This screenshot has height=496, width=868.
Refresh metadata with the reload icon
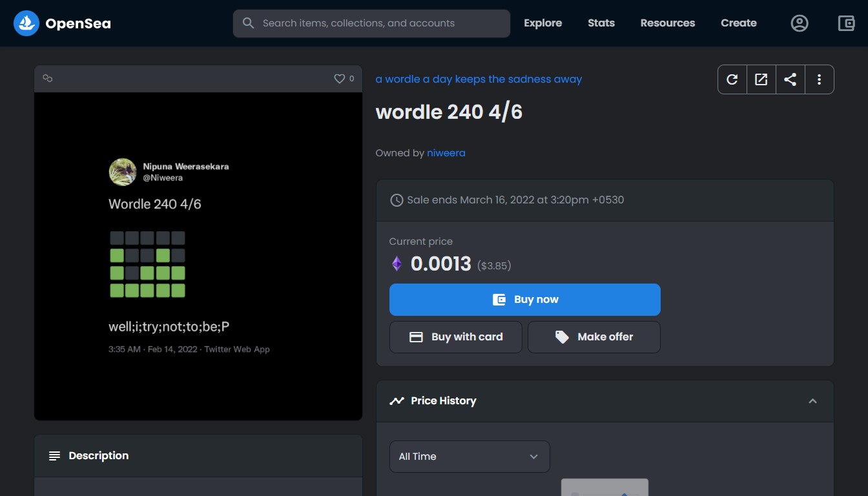click(x=732, y=79)
